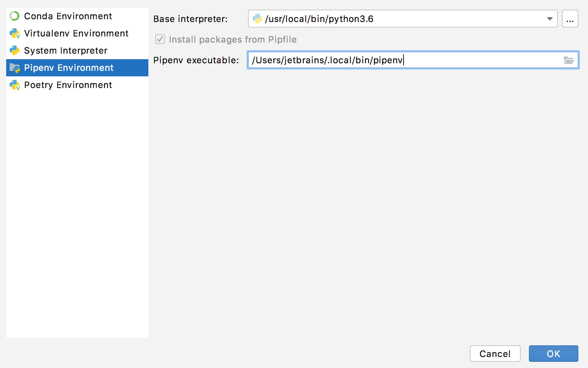Click the System Interpreter python icon
588x368 pixels.
click(x=14, y=50)
